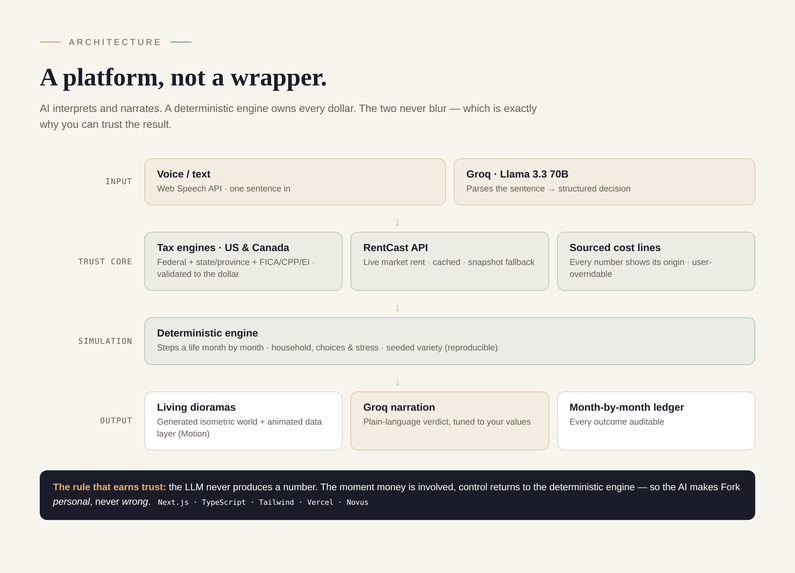
Task: Click 'TypeScript' in the tech stack
Action: pyautogui.click(x=224, y=503)
